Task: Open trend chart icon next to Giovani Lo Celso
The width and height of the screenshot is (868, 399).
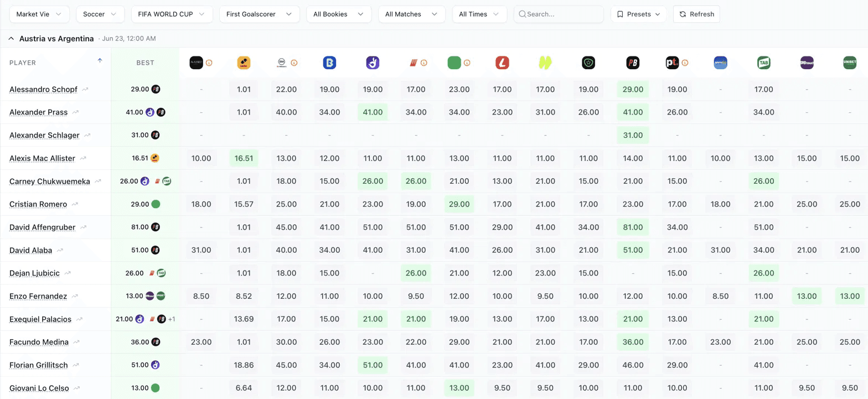Action: point(77,388)
